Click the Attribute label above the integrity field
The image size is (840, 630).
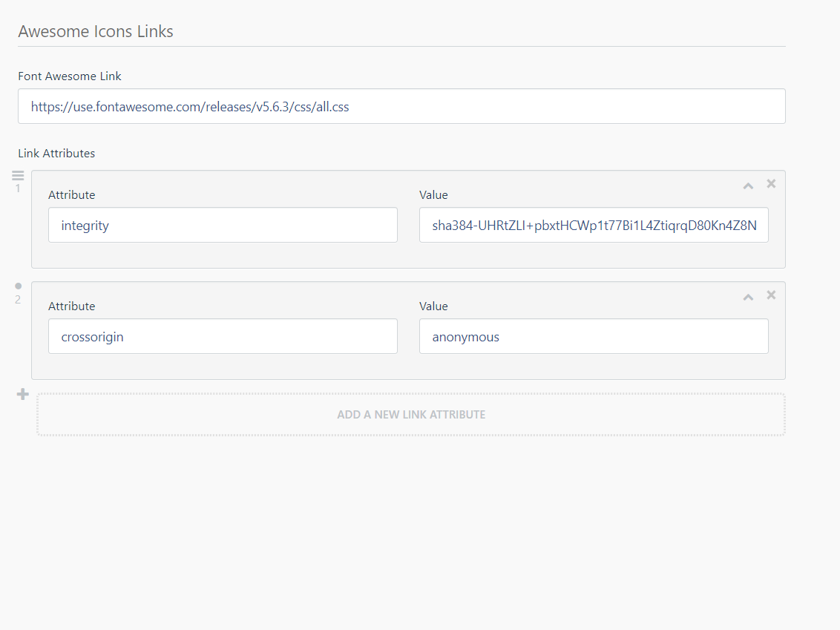71,195
